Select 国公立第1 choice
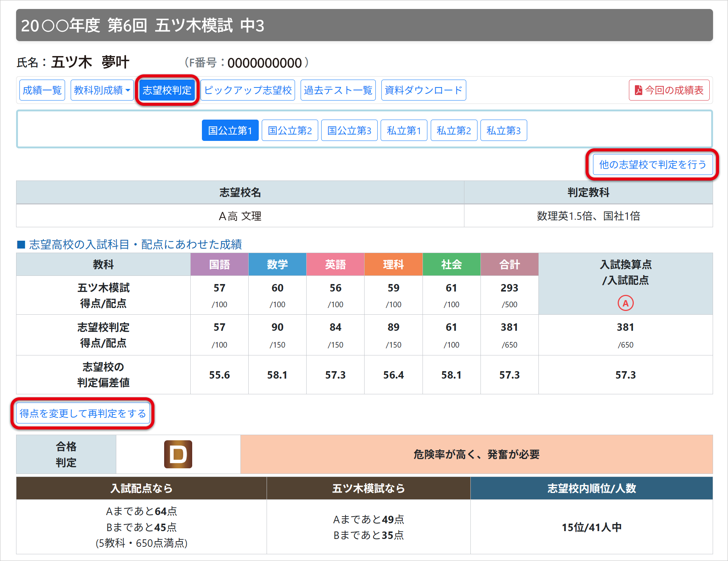Viewport: 728px width, 561px height. click(230, 130)
